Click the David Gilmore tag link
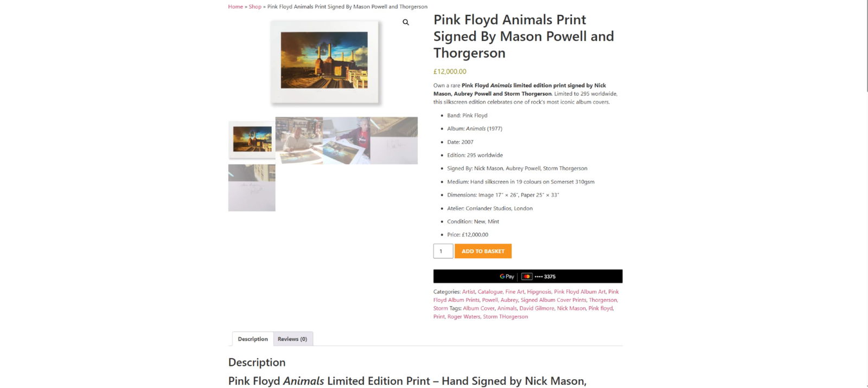This screenshot has height=388, width=868. pyautogui.click(x=537, y=308)
